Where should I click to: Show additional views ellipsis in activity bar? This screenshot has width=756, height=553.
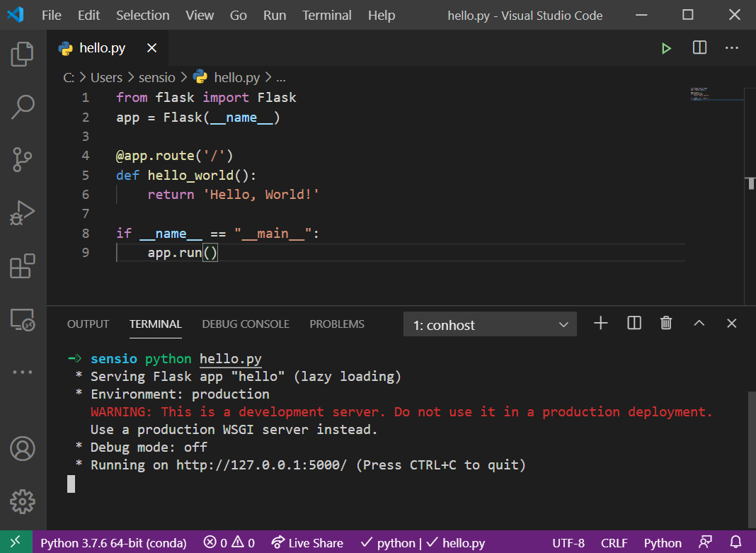pos(22,372)
